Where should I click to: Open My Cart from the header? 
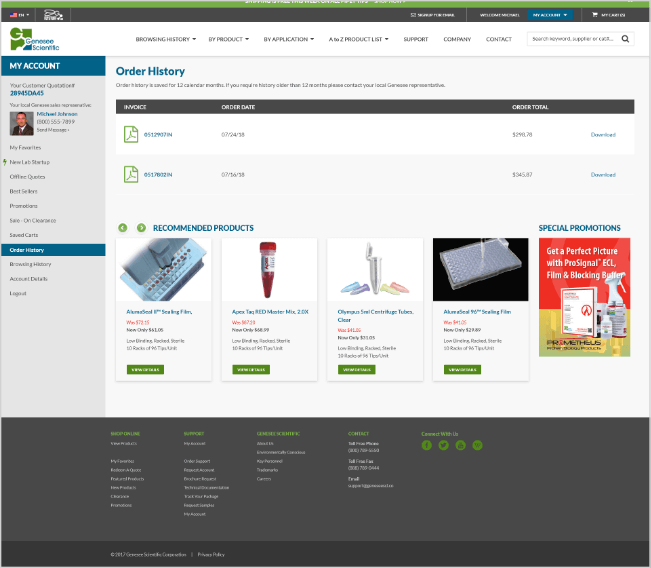click(x=609, y=15)
